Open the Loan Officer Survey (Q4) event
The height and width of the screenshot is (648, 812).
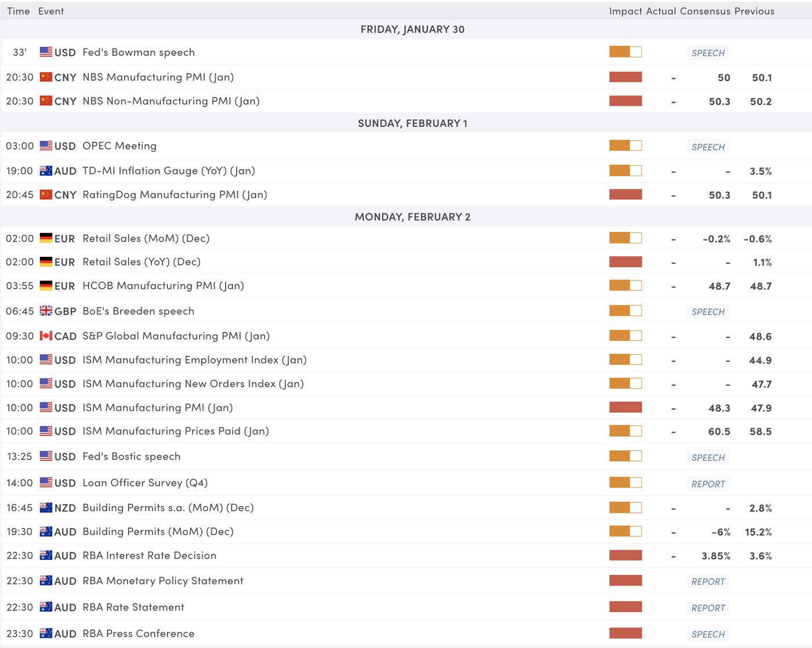coord(145,483)
